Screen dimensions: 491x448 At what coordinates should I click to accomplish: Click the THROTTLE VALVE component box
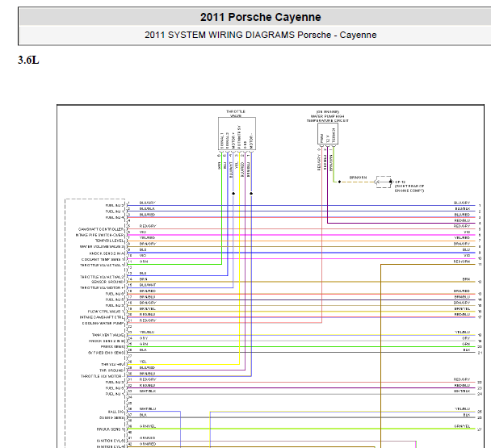point(237,134)
